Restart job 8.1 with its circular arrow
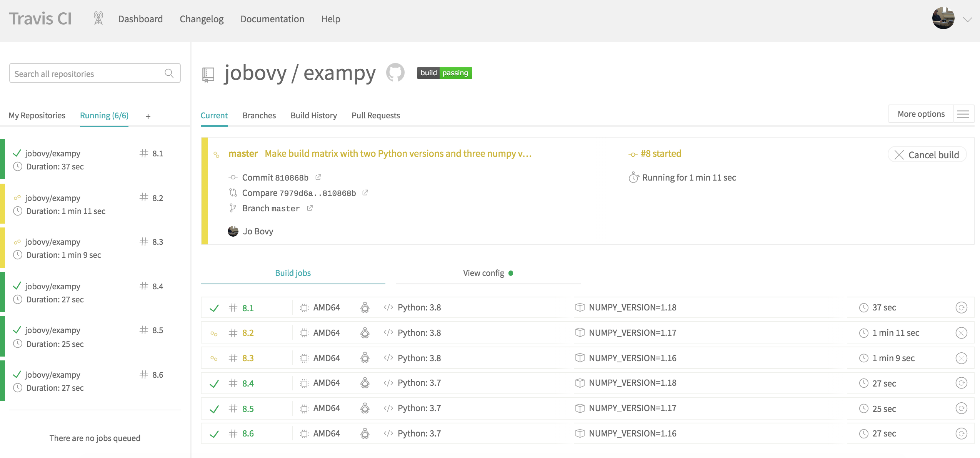 tap(961, 308)
